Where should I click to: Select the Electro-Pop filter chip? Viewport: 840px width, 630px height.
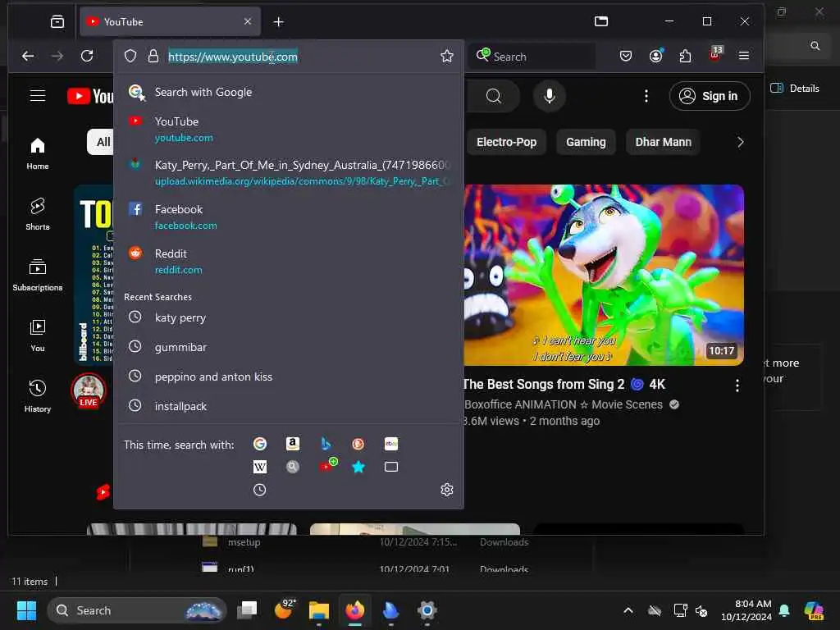(506, 142)
